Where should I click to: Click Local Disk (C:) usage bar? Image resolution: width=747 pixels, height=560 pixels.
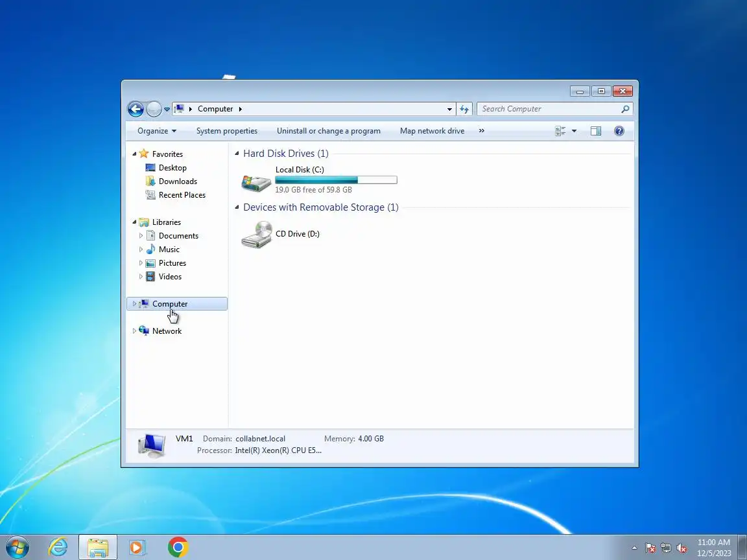[x=336, y=180]
